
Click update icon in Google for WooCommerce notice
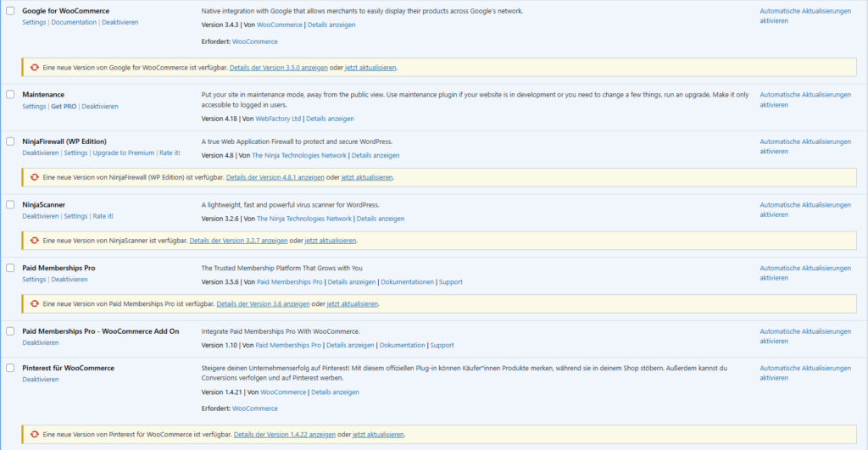click(35, 67)
